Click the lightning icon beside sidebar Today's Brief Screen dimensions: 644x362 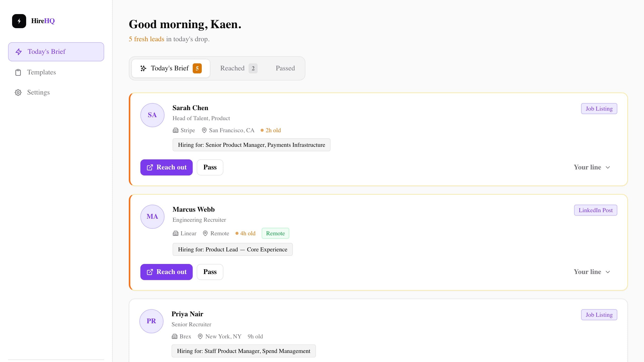(19, 52)
